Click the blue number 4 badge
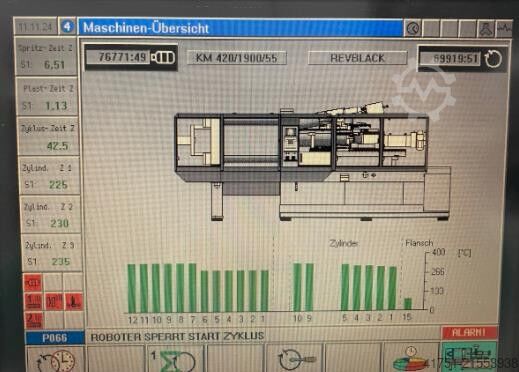Screen dimensions: 519x372 (x=67, y=26)
